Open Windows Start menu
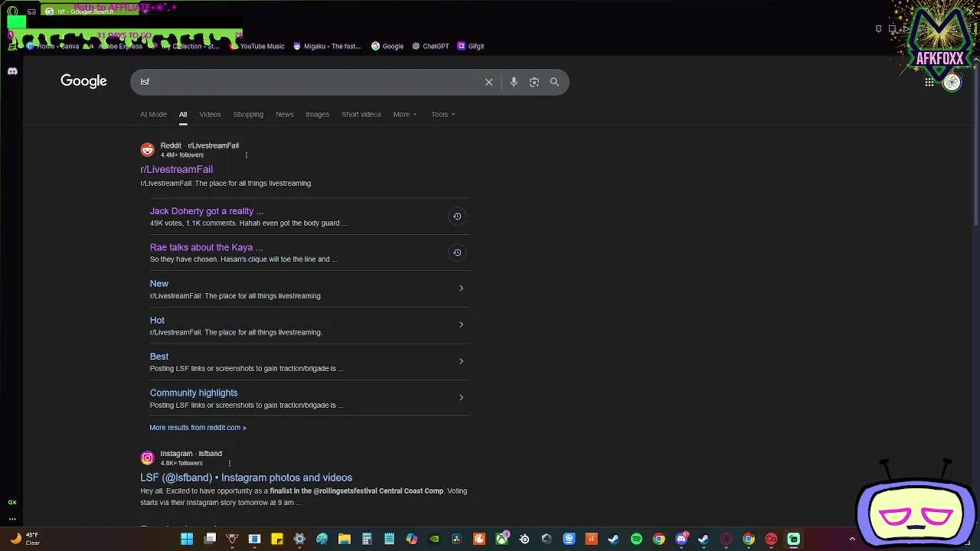The height and width of the screenshot is (551, 980). coord(187,539)
